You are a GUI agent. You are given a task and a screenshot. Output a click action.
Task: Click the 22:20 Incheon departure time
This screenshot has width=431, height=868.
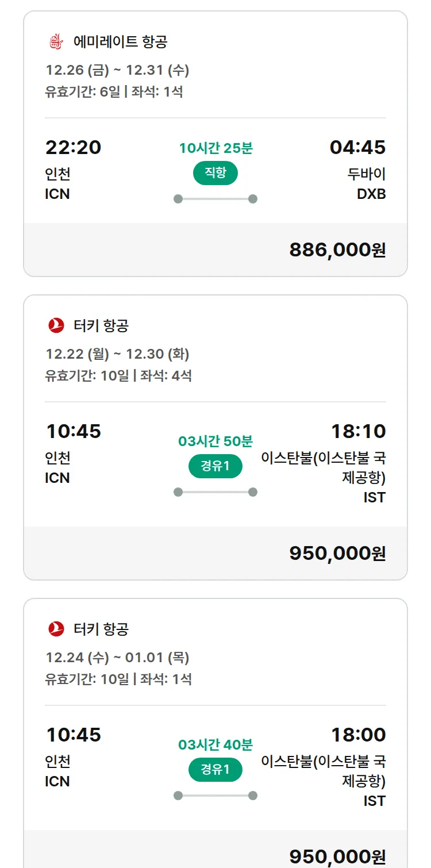[73, 148]
